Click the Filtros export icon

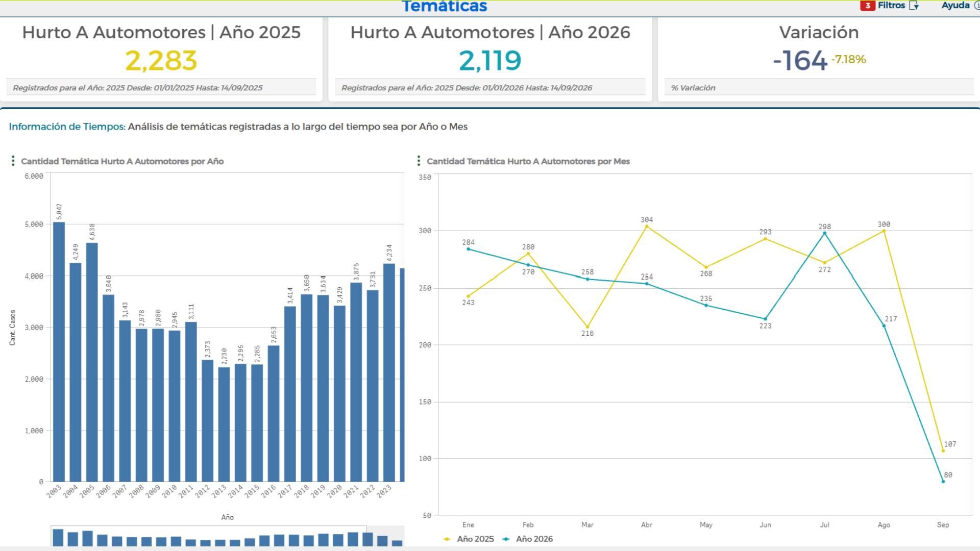pyautogui.click(x=914, y=6)
